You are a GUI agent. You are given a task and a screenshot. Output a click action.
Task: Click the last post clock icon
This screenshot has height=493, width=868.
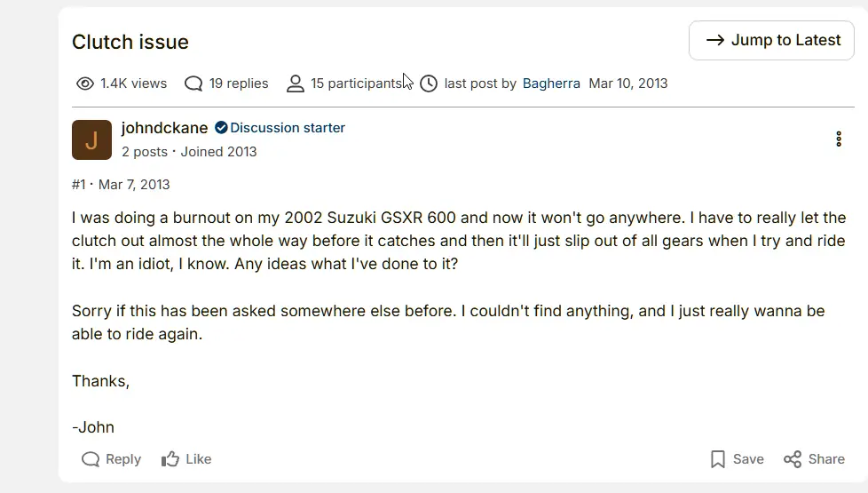(429, 83)
